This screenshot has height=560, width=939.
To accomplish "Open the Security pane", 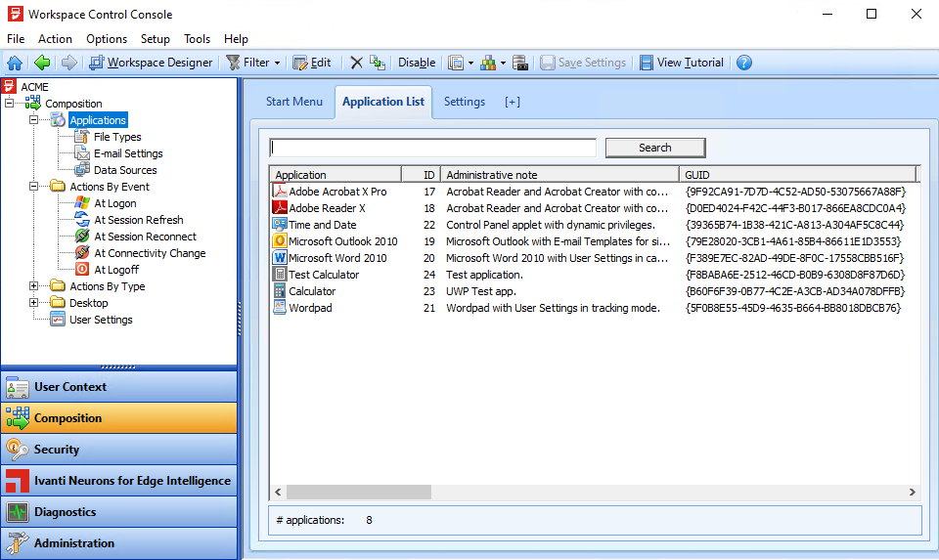I will click(x=118, y=449).
